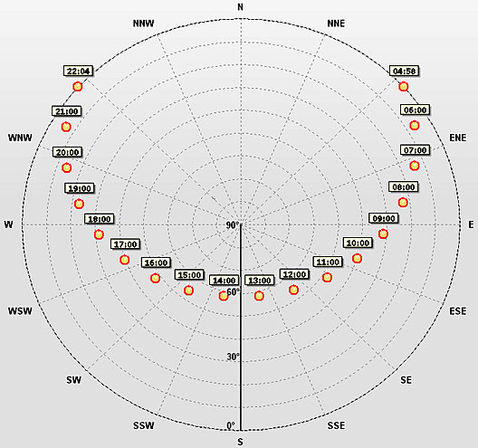
Task: Click the sun marker under 13:00
Action: [x=259, y=296]
